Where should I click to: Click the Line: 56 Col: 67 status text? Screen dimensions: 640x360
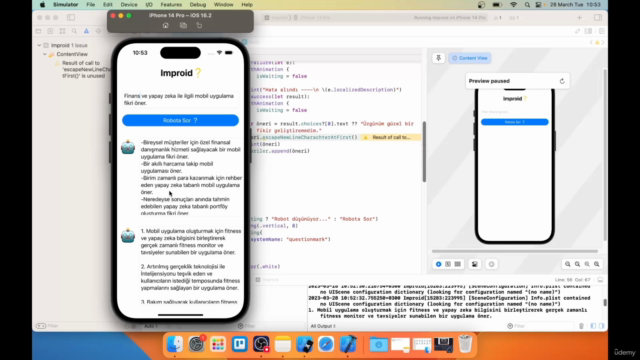[x=573, y=280]
